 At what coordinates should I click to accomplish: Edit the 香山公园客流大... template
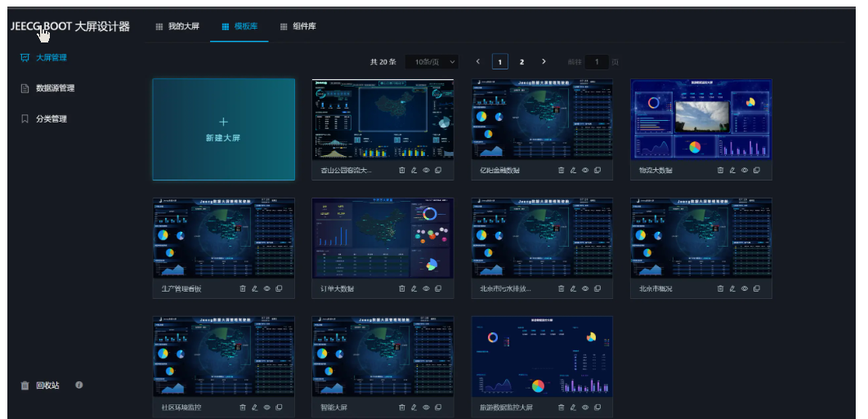[x=414, y=171]
